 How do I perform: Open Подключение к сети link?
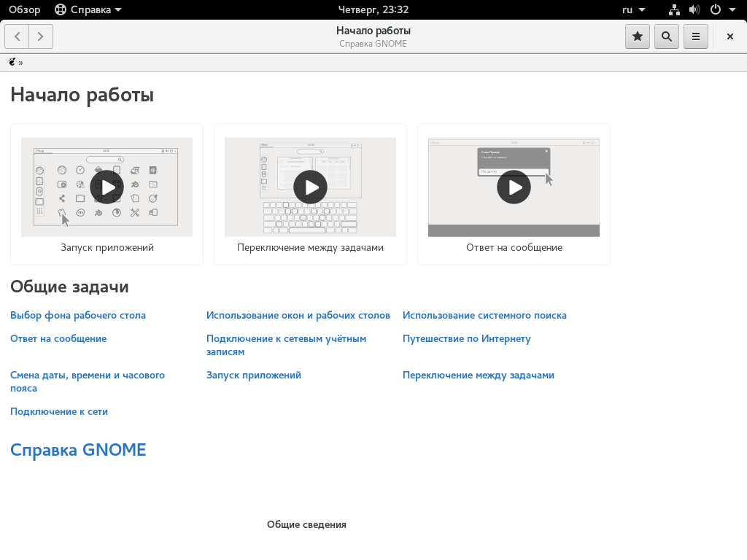pyautogui.click(x=59, y=411)
